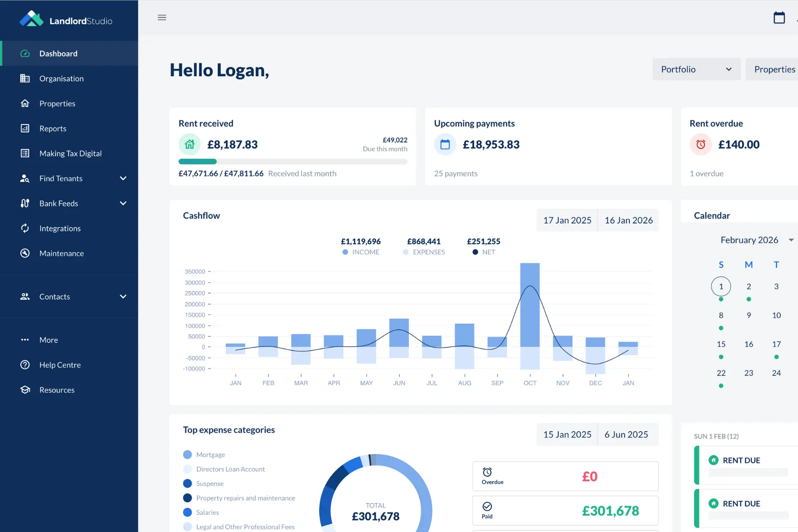Image resolution: width=798 pixels, height=532 pixels.
Task: Click the LandlordStudio logo
Action: 66,20
